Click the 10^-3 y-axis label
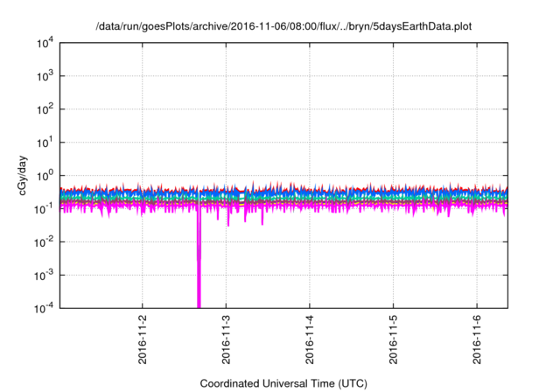 point(44,276)
